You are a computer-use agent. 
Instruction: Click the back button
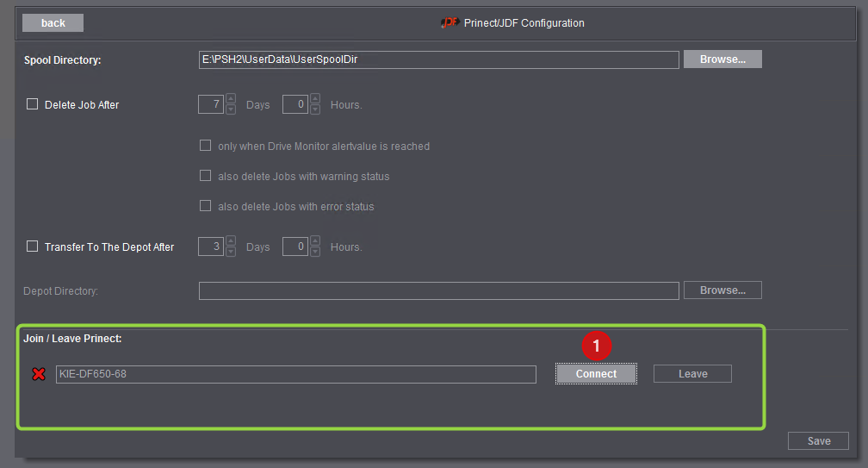point(53,23)
